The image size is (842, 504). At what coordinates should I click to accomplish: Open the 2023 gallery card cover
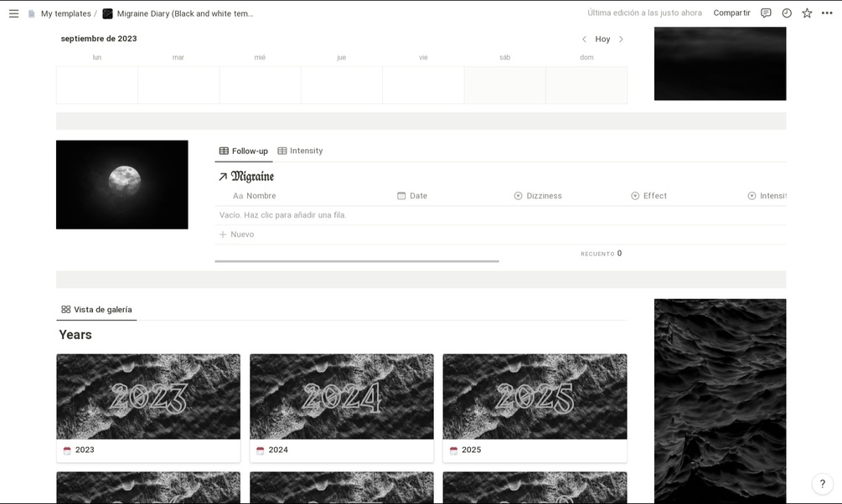(148, 397)
